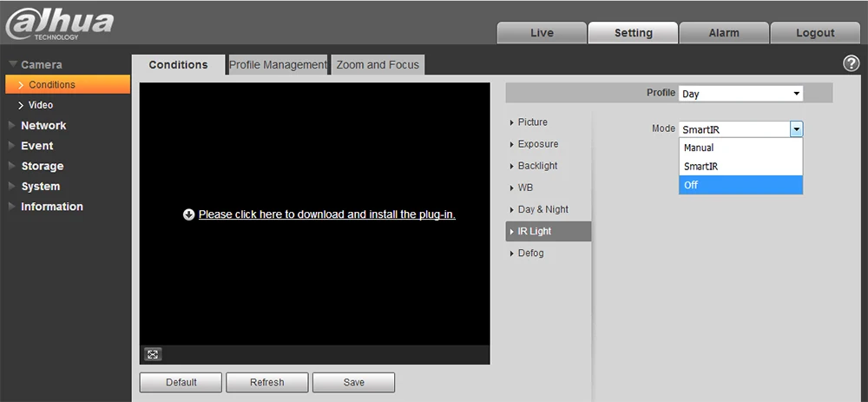
Task: Open the Setting tab
Action: click(x=633, y=33)
